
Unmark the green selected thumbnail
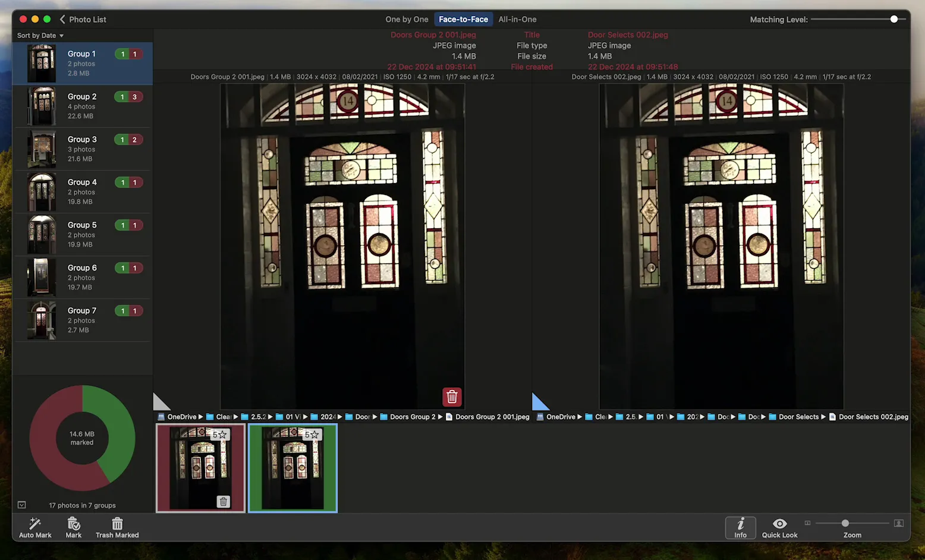292,468
